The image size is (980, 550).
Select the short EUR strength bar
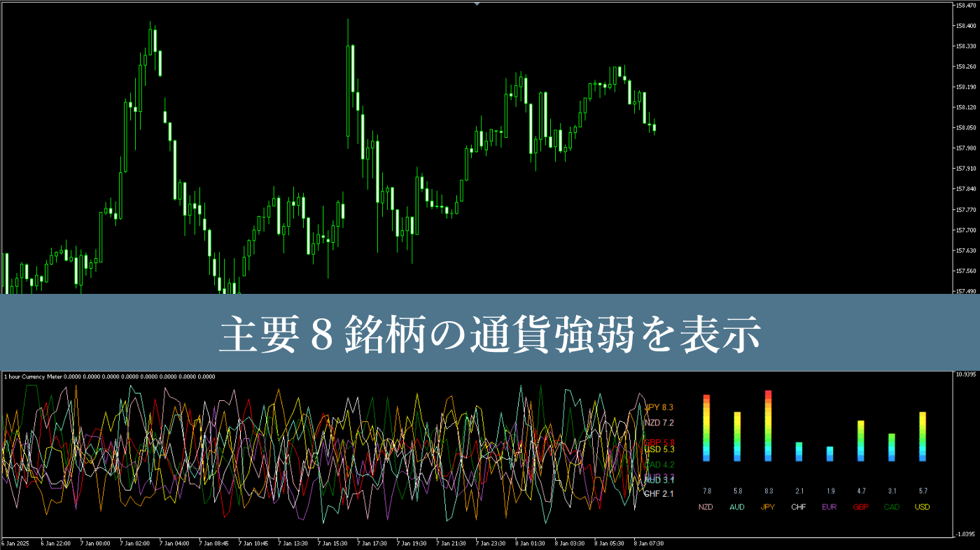click(x=829, y=453)
